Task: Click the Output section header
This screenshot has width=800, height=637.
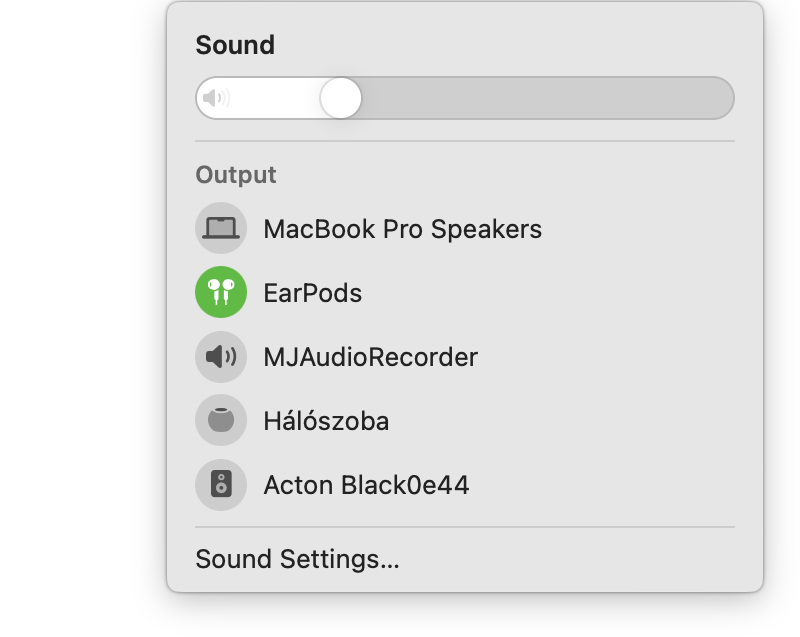Action: tap(236, 175)
